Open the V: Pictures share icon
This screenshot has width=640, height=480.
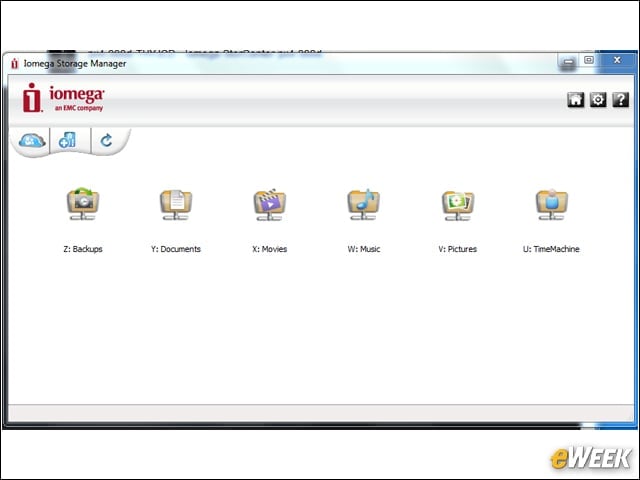(x=458, y=204)
